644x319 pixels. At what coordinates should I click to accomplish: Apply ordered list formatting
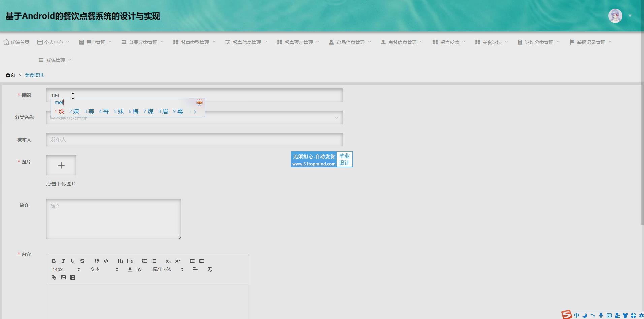(x=144, y=261)
